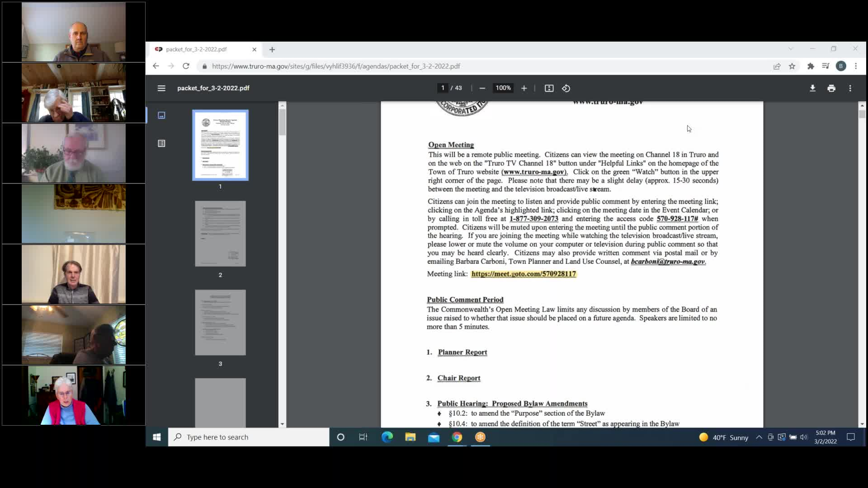Download the PDF file
The height and width of the screenshot is (488, 868).
click(812, 88)
